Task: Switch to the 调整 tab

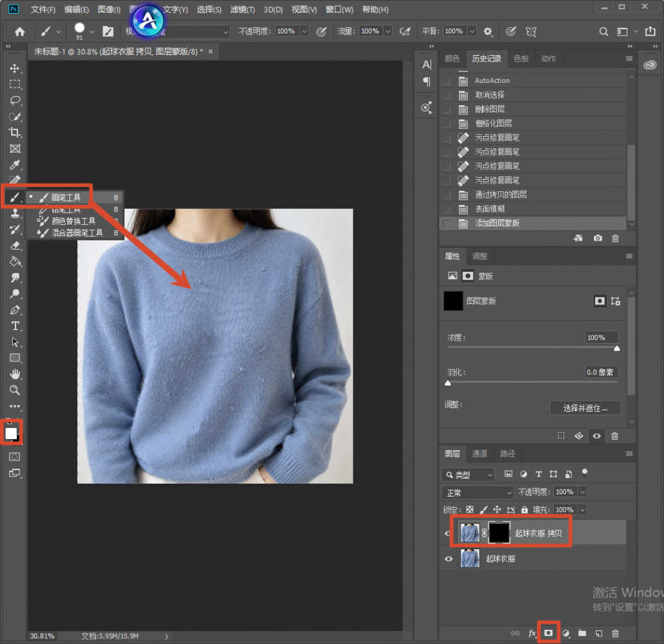Action: [x=480, y=256]
